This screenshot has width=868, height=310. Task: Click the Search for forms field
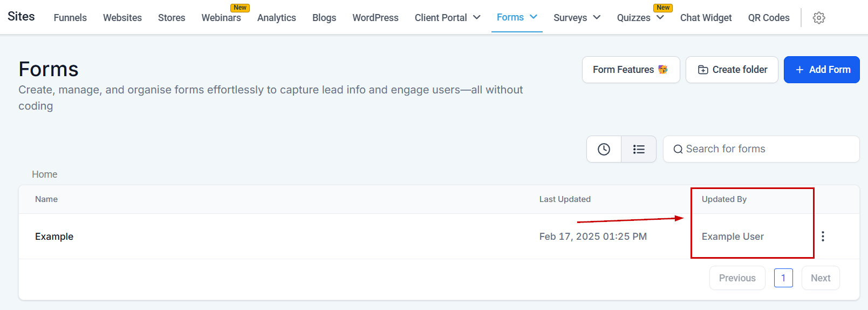pos(766,149)
